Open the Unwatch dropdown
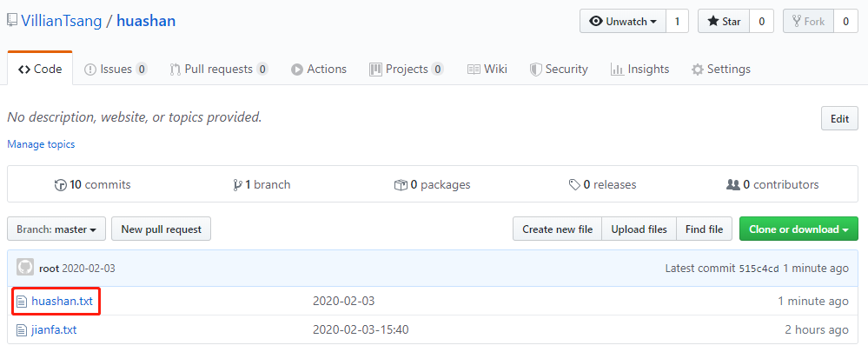This screenshot has width=868, height=352. (623, 22)
